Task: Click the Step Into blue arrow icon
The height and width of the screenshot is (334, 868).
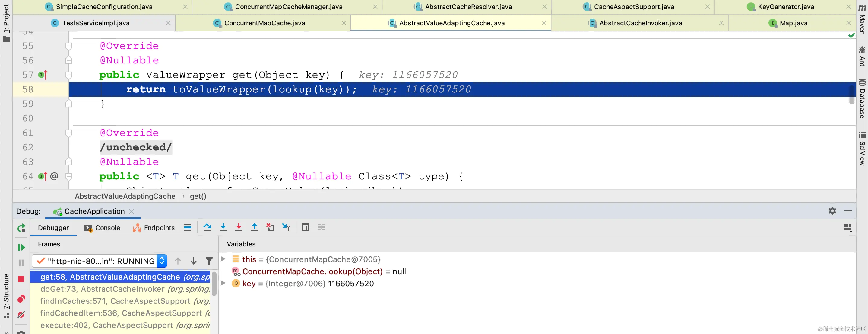Action: click(x=223, y=227)
